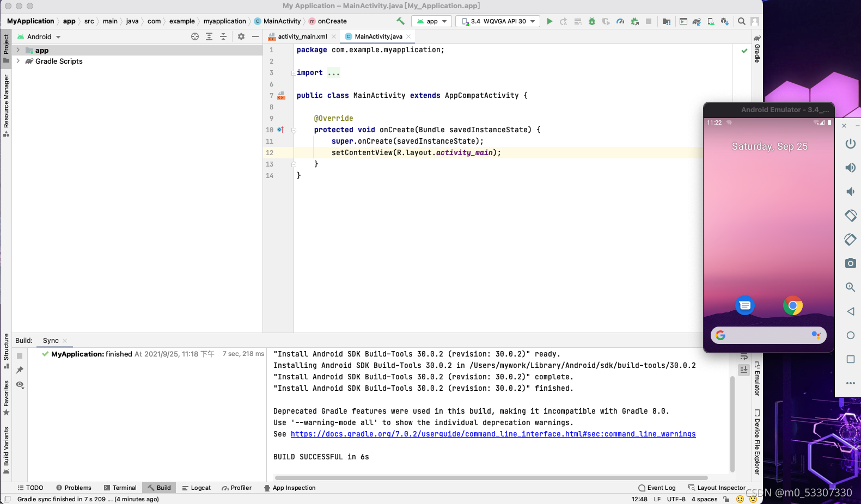Open Project panel settings gear
Image resolution: width=861 pixels, height=504 pixels.
241,36
